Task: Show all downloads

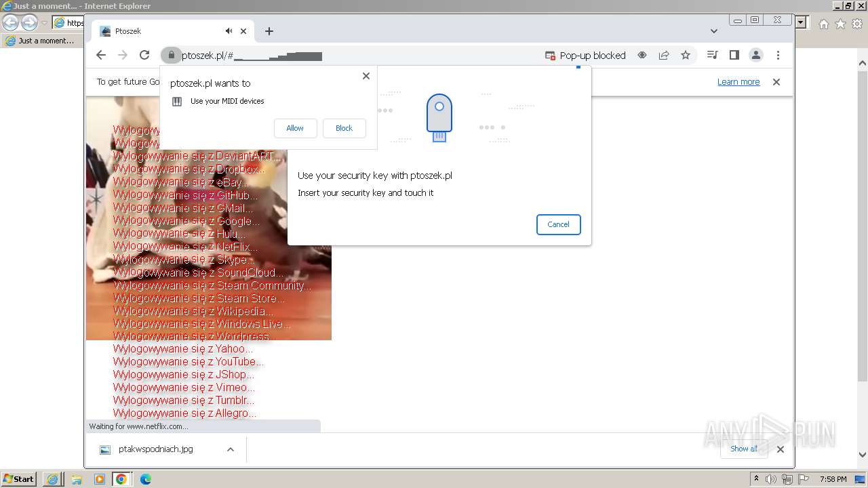Action: (744, 449)
